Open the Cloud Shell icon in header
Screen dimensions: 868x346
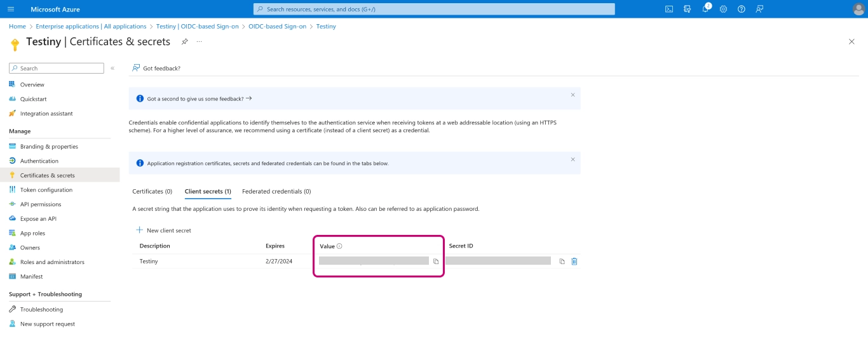coord(669,9)
